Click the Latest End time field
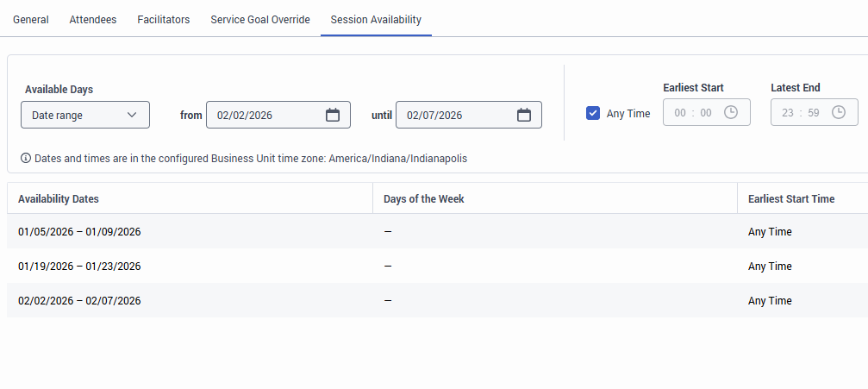868x389 pixels. 801,113
